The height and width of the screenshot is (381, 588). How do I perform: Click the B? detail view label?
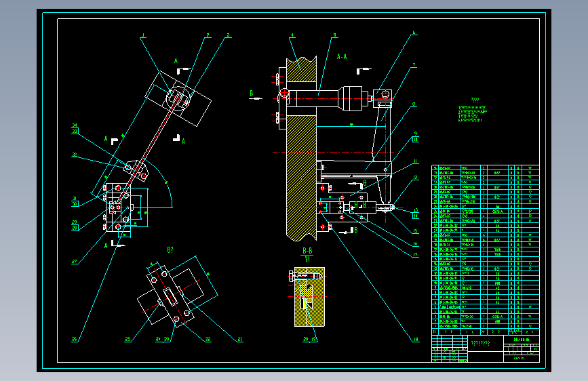pos(170,249)
